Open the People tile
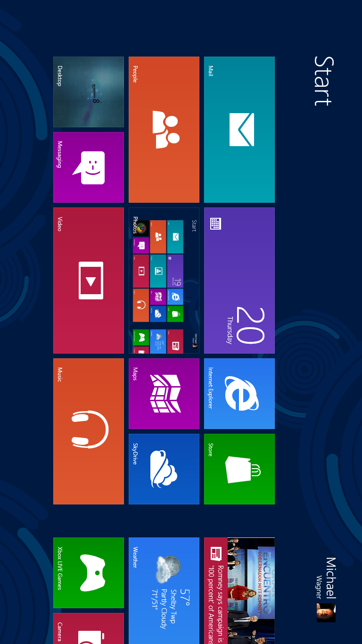362x644 pixels. [x=164, y=130]
